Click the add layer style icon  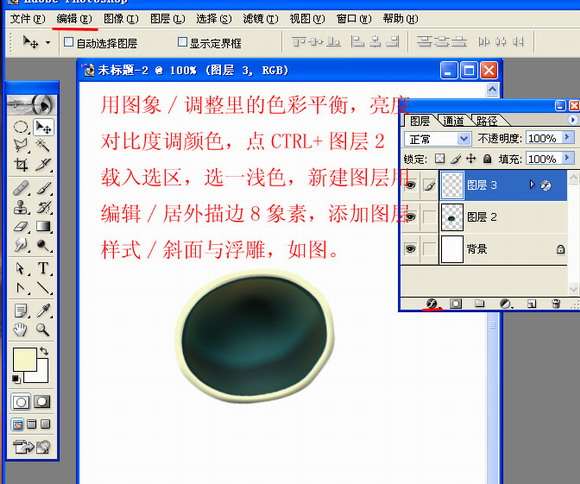coord(431,304)
